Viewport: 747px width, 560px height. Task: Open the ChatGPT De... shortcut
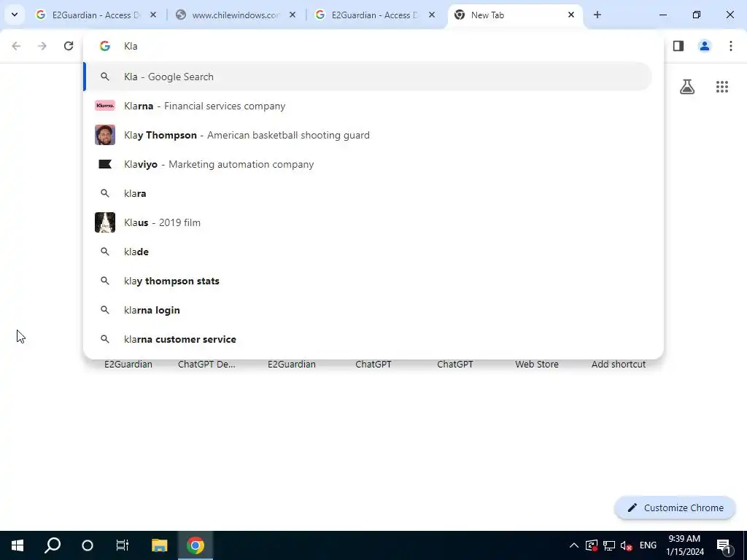[206, 364]
